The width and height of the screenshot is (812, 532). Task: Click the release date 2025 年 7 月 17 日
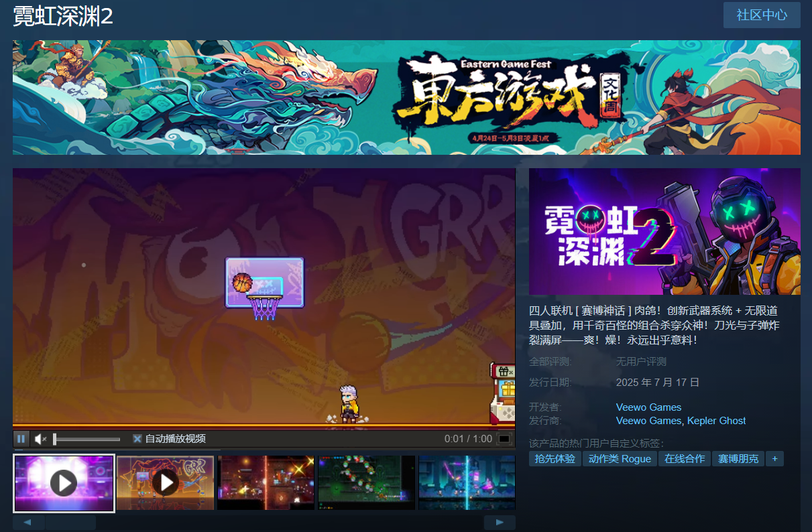658,383
